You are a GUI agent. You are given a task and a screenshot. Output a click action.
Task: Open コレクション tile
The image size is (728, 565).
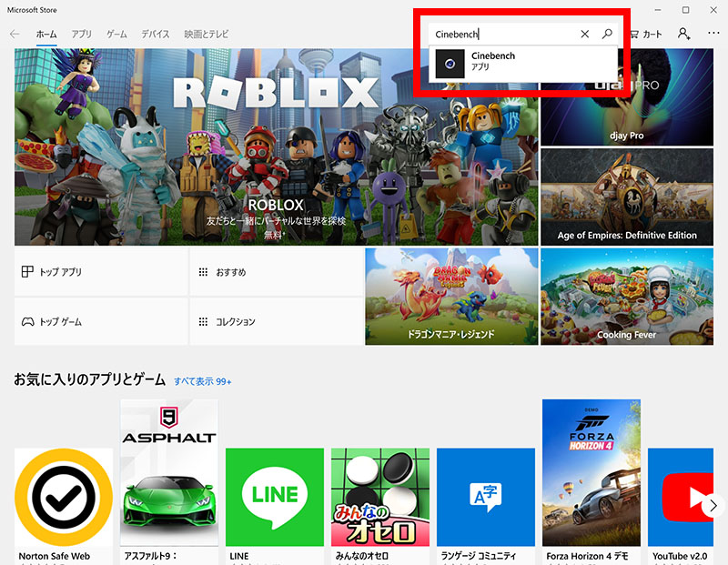point(277,321)
